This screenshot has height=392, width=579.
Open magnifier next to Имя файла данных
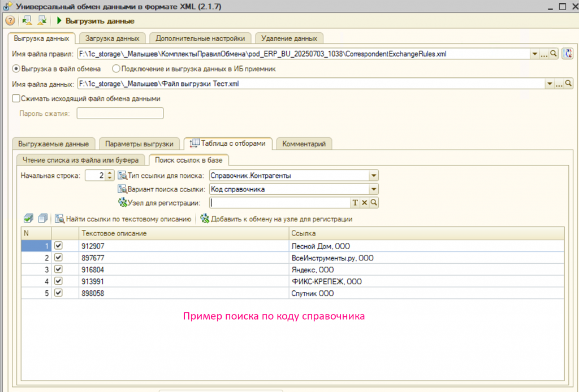[x=568, y=84]
